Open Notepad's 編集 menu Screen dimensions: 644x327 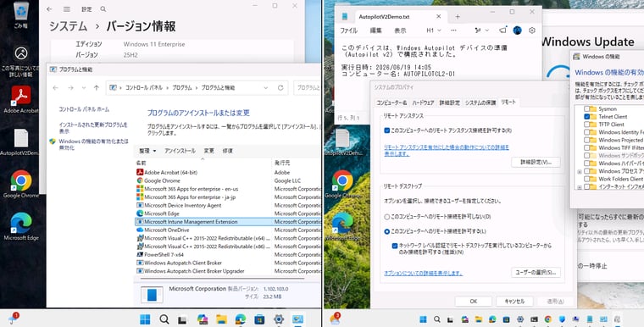pos(375,30)
